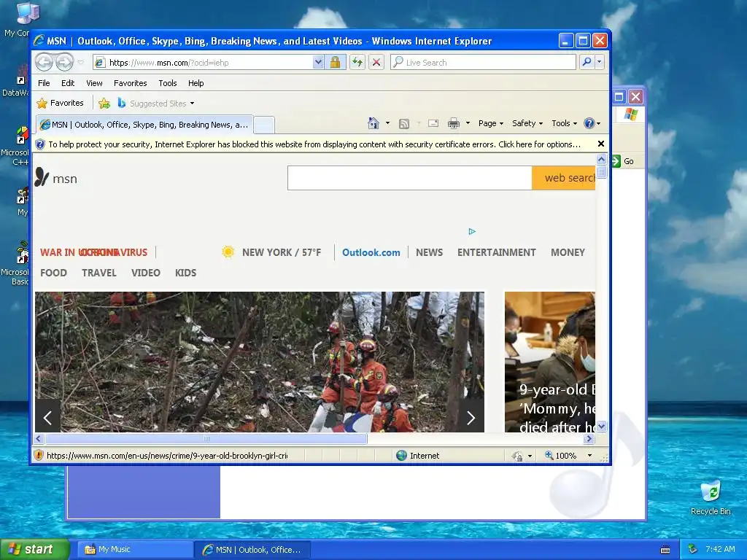Open the search provider dropdown arrow
Screen dimensions: 747x560
(x=600, y=63)
